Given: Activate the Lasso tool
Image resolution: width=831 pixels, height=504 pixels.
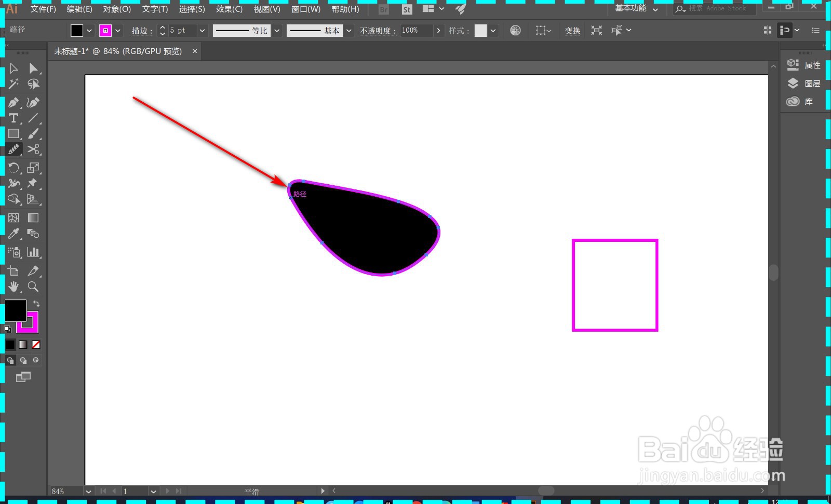Looking at the screenshot, I should pos(33,84).
